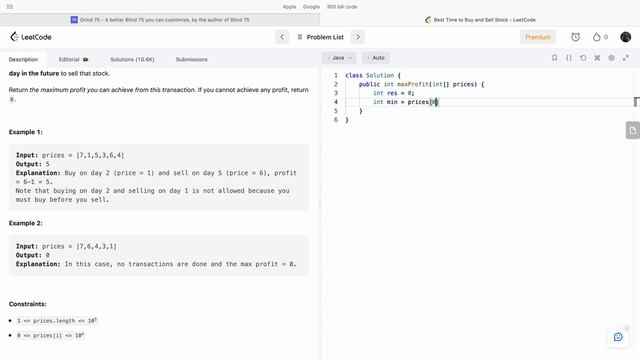Open the Solutions (10.6K) tab
The image size is (640, 360).
[132, 60]
